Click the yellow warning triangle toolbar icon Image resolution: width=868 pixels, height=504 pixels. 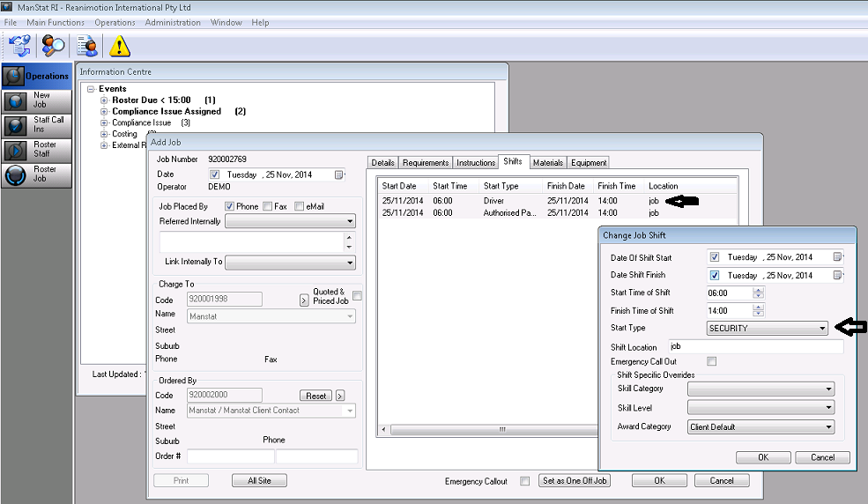coord(120,46)
